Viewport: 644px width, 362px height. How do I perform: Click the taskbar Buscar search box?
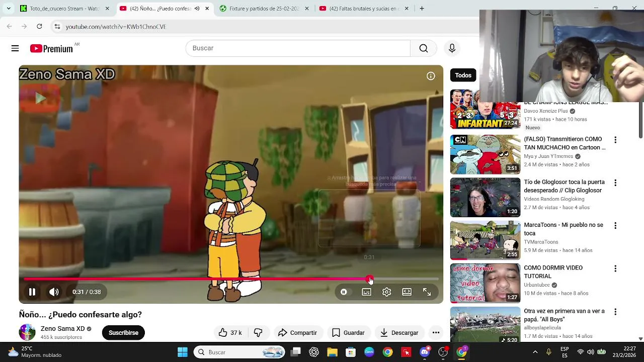(x=240, y=352)
